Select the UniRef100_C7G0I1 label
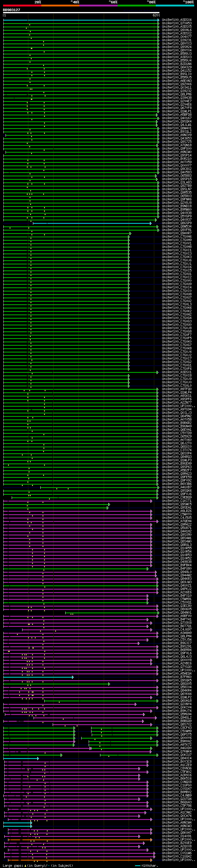The width and height of the screenshot is (197, 868). 177,250
